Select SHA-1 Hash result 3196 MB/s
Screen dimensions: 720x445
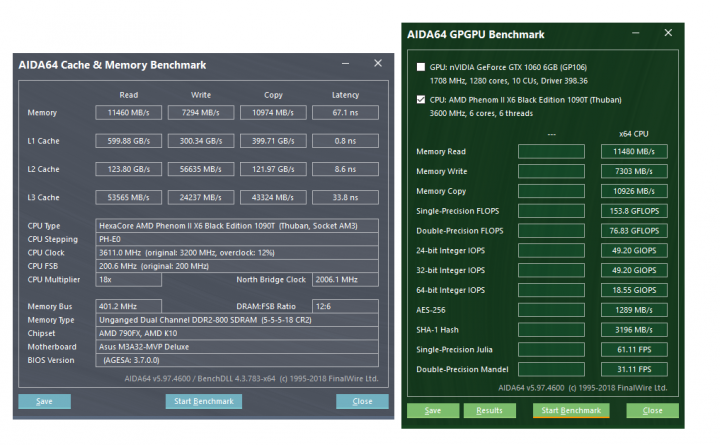pyautogui.click(x=634, y=330)
